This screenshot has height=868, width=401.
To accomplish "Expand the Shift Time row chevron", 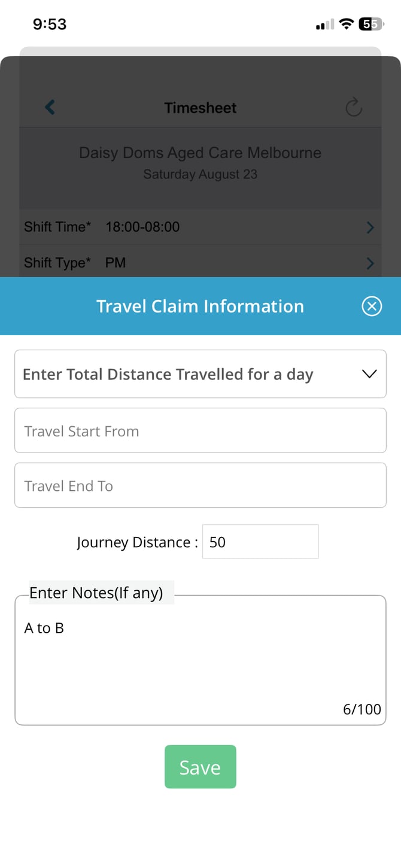I will pyautogui.click(x=370, y=227).
